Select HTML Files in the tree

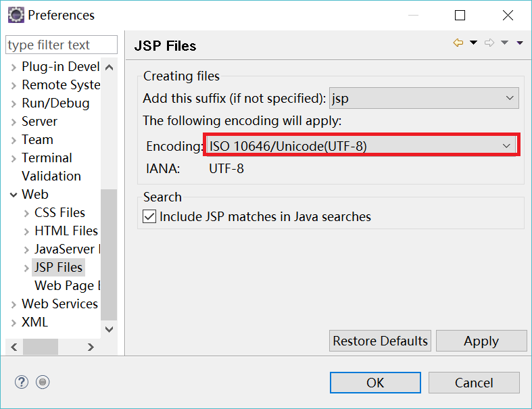pos(66,231)
